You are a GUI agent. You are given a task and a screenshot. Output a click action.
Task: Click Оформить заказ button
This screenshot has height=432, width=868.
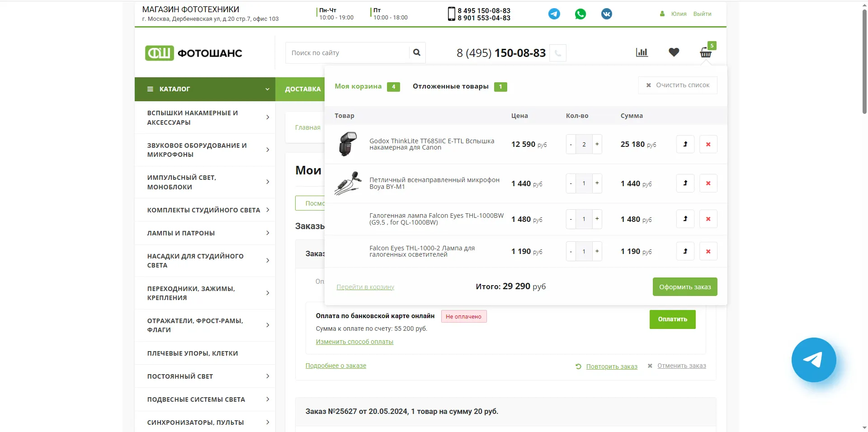(685, 287)
